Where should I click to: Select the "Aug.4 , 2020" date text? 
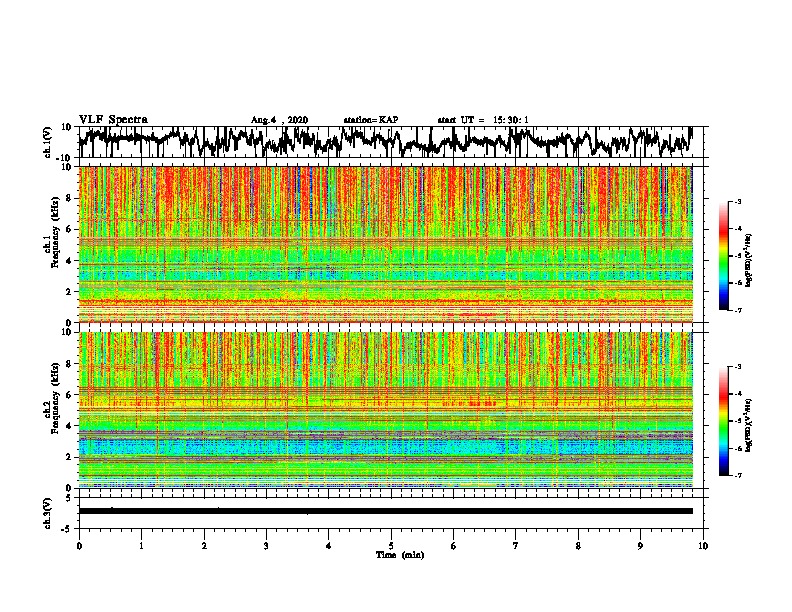pos(279,120)
